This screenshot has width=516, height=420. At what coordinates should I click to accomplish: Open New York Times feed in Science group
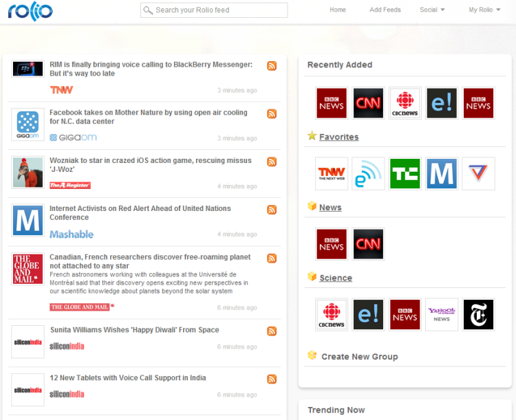click(x=478, y=314)
